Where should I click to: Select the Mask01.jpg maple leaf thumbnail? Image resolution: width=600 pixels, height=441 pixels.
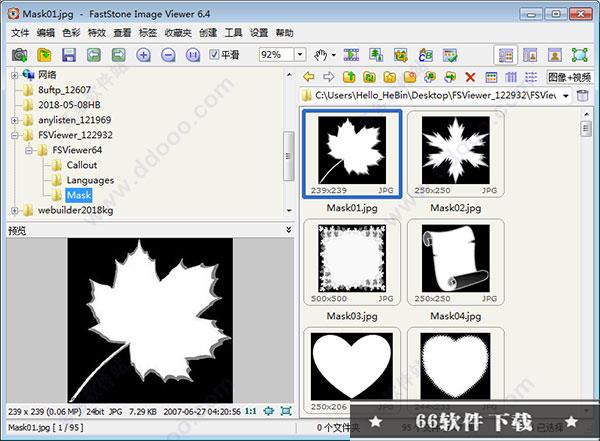click(x=352, y=154)
